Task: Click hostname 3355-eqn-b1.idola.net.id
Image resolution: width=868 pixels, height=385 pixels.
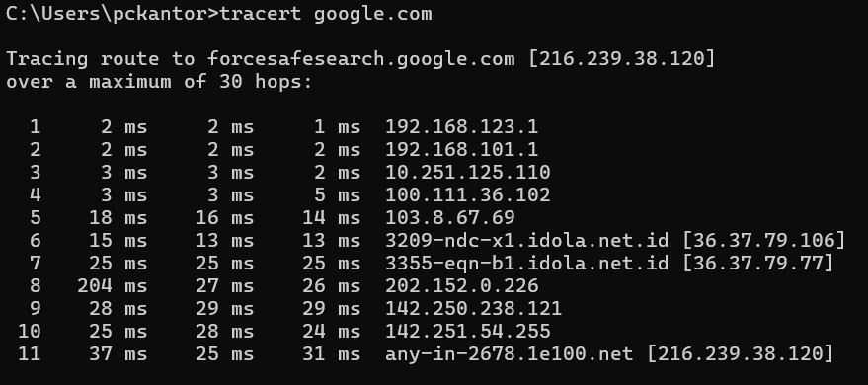Action: pyautogui.click(x=527, y=264)
